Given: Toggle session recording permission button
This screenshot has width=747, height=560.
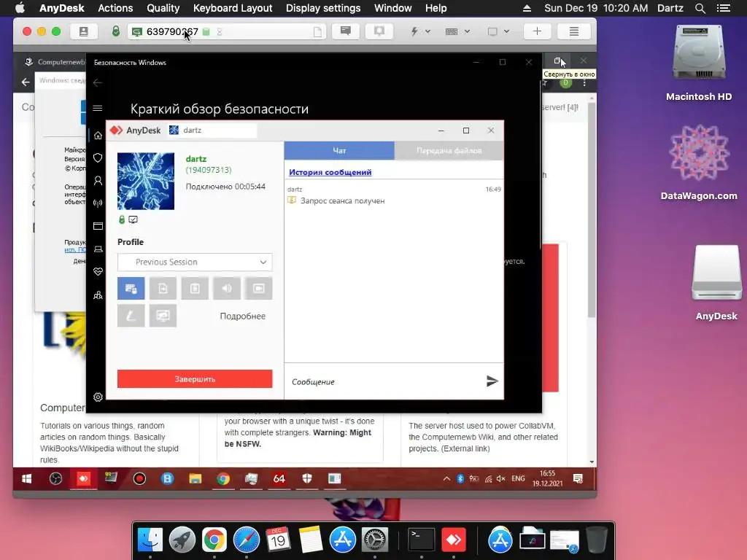Looking at the screenshot, I should point(259,288).
